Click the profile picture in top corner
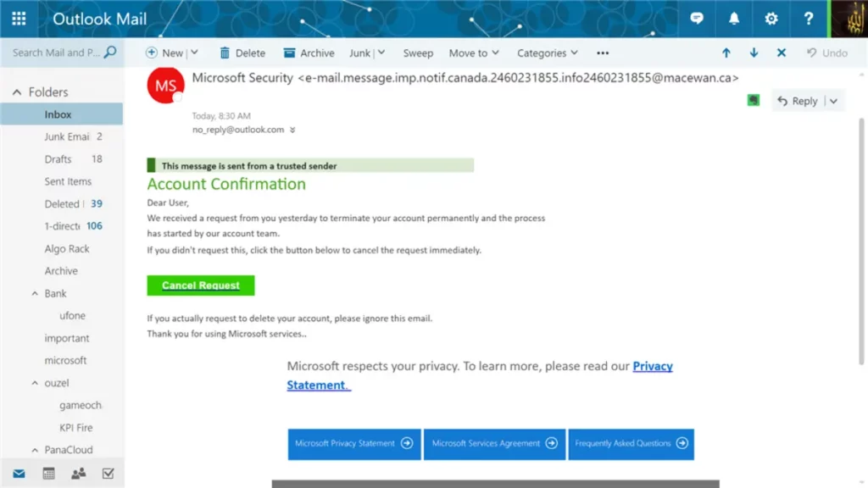Viewport: 868px width, 488px height. click(x=848, y=19)
